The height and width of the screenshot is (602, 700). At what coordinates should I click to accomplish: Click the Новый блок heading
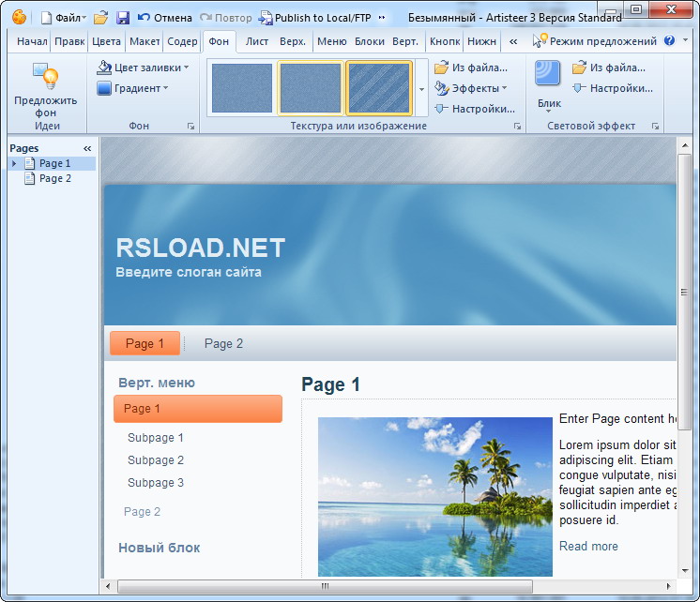(160, 548)
